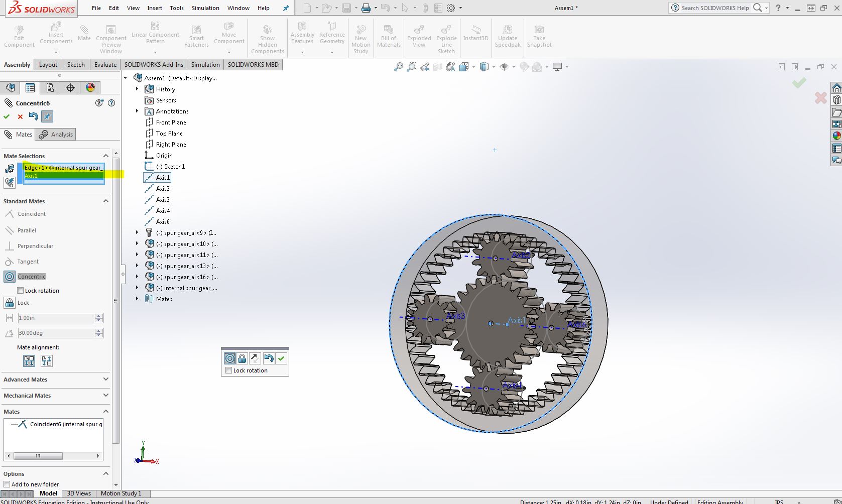Image resolution: width=842 pixels, height=504 pixels.
Task: Expand the Mechanical Mates section
Action: click(106, 396)
